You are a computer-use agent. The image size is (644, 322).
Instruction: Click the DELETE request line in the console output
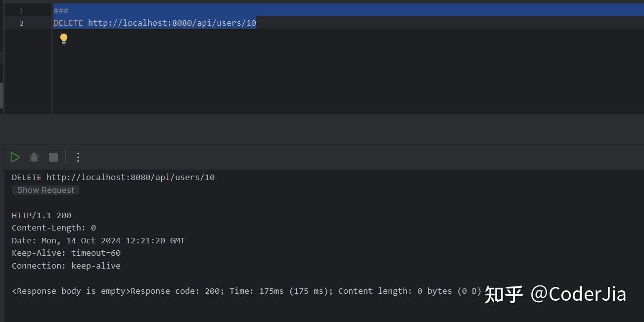[113, 177]
